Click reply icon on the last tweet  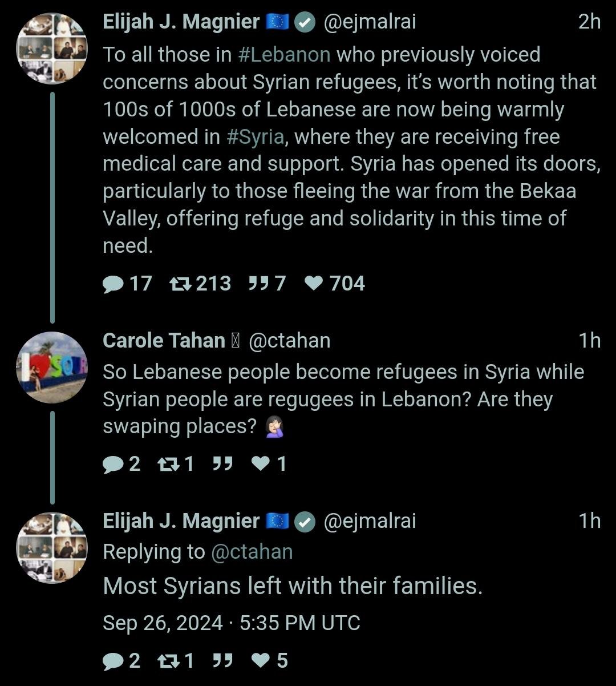click(113, 661)
